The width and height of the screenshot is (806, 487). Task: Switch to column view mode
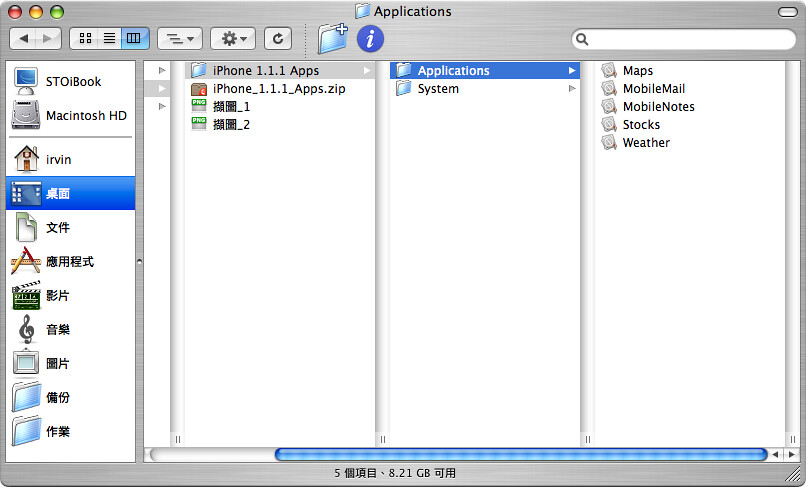[x=134, y=38]
